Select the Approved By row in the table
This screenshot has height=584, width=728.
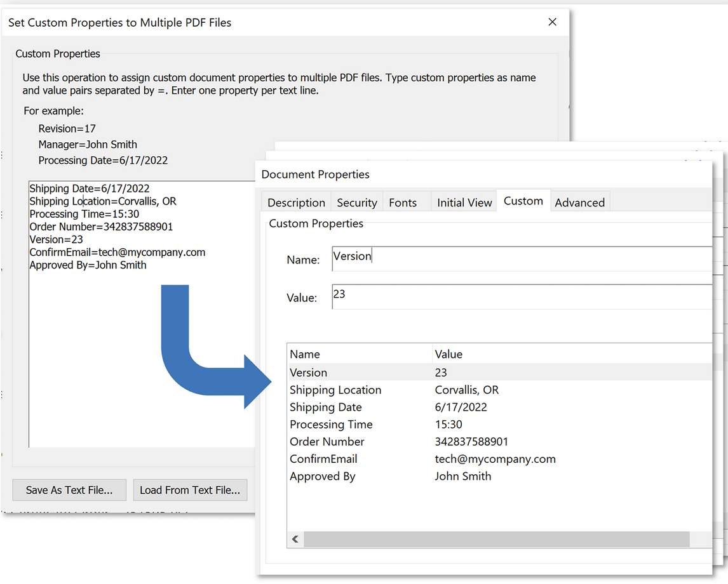pos(499,476)
